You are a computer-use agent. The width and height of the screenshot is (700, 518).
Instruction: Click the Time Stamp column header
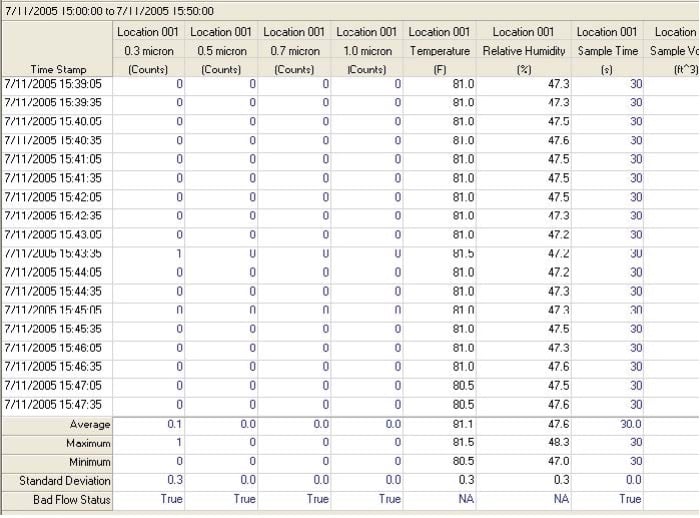tap(56, 69)
